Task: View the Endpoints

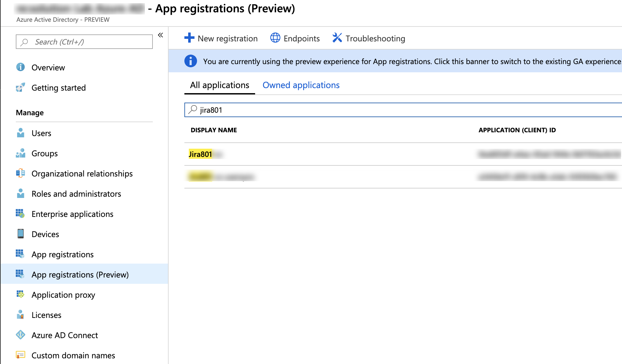Action: coord(295,38)
